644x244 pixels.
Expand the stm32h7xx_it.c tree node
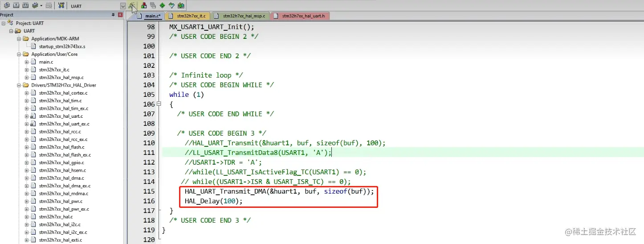27,70
